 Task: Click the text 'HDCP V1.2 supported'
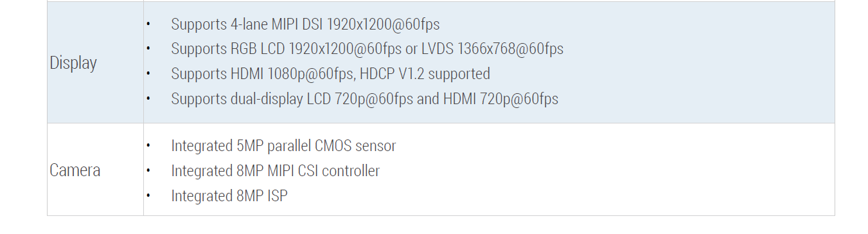tap(425, 74)
